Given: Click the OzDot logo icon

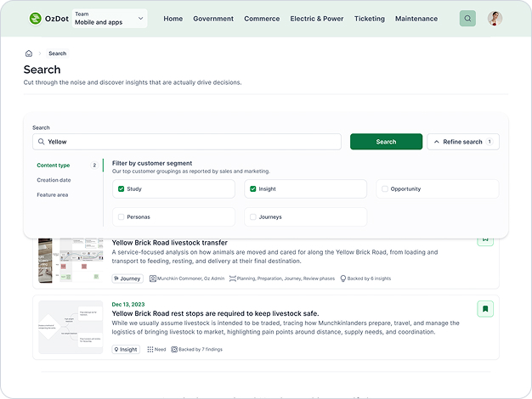Looking at the screenshot, I should click(x=36, y=19).
